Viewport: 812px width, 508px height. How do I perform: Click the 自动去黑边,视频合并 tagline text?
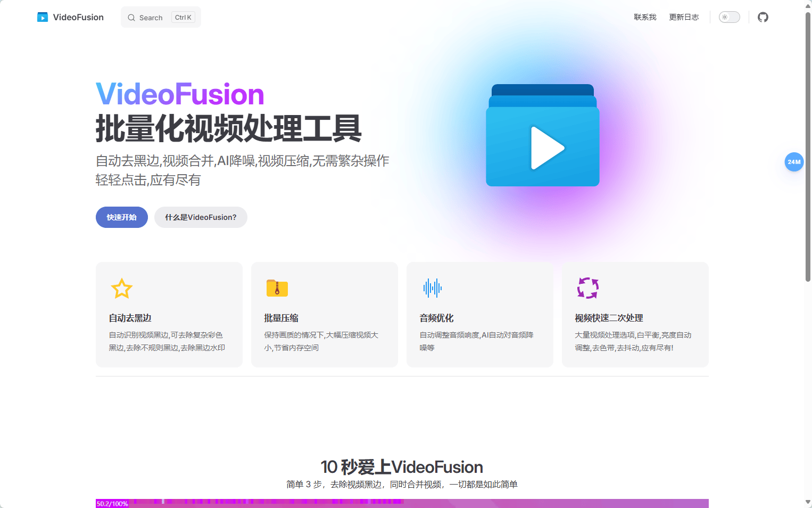pyautogui.click(x=243, y=170)
